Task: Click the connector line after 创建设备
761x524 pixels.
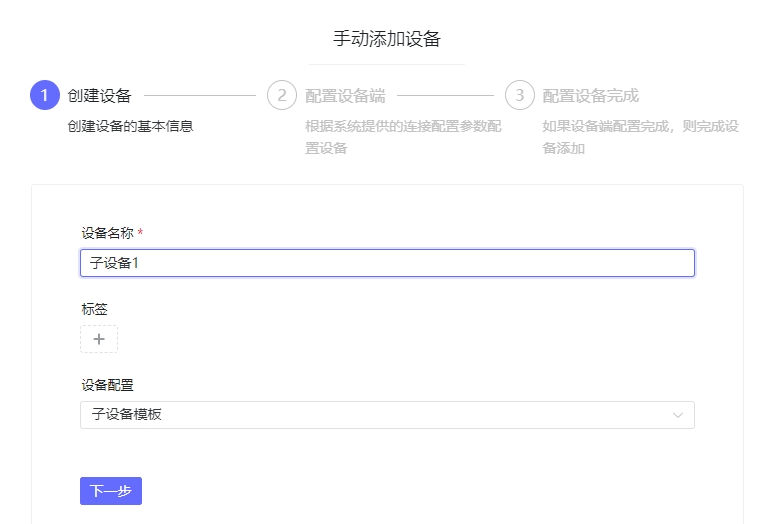Action: click(200, 96)
